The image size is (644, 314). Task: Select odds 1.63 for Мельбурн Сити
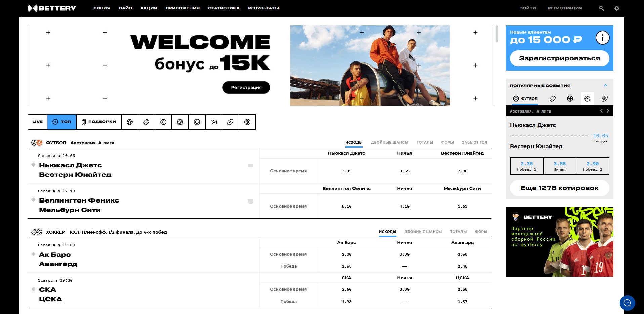(x=462, y=206)
